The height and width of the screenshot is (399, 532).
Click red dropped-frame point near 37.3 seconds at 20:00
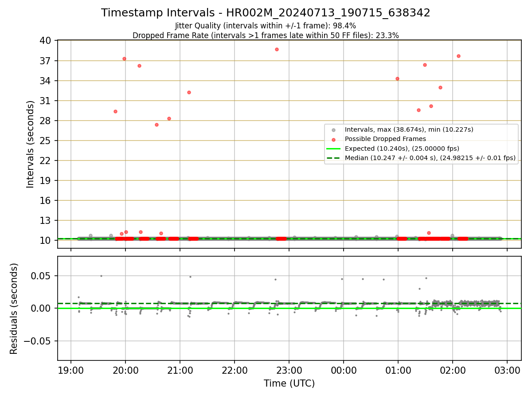click(124, 59)
